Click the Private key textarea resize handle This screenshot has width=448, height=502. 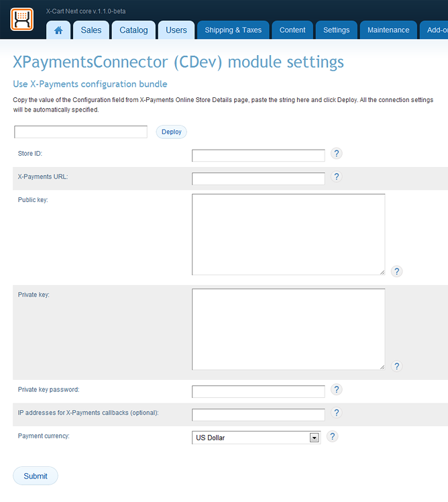pos(382,367)
